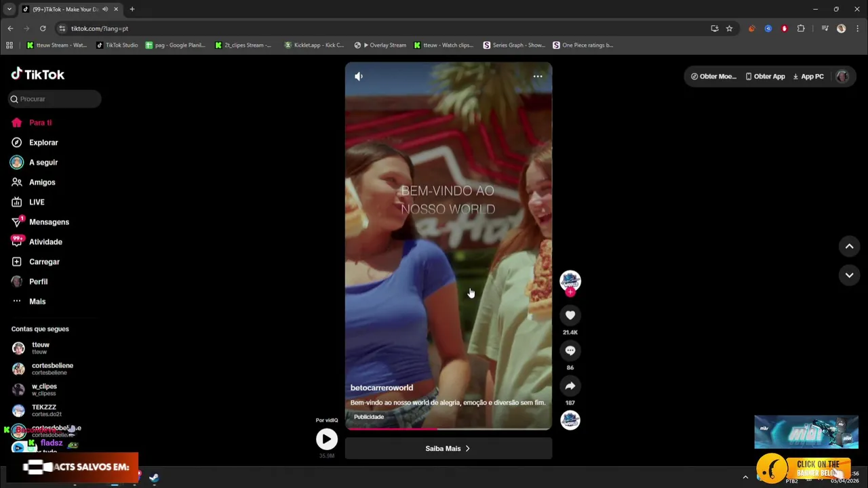Go to the next video with down chevron

(x=849, y=275)
